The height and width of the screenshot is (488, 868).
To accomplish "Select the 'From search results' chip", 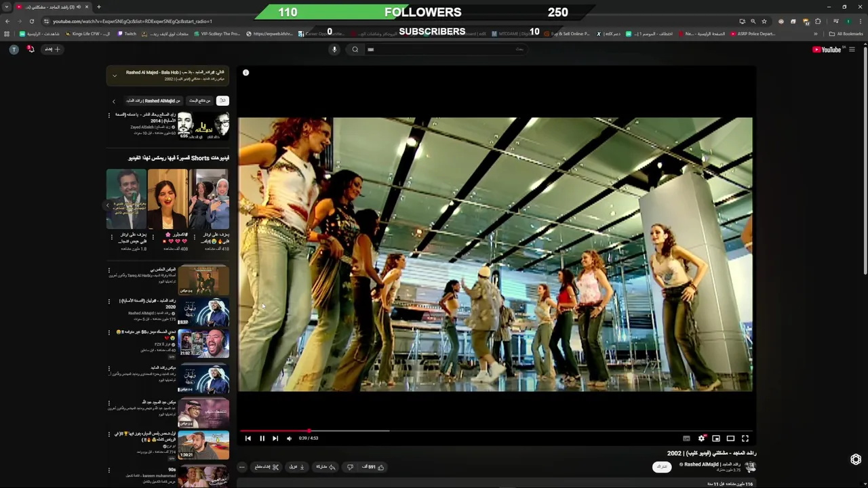I will pos(200,100).
